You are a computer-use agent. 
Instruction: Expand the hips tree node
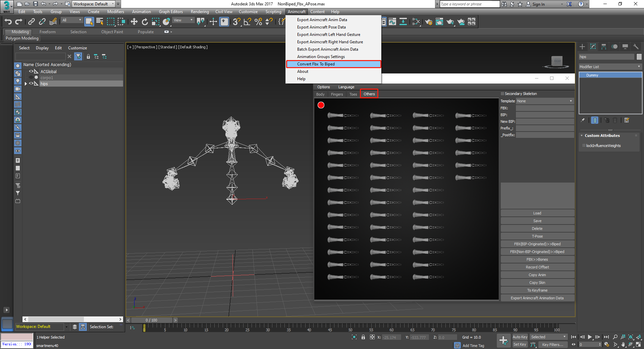[26, 84]
